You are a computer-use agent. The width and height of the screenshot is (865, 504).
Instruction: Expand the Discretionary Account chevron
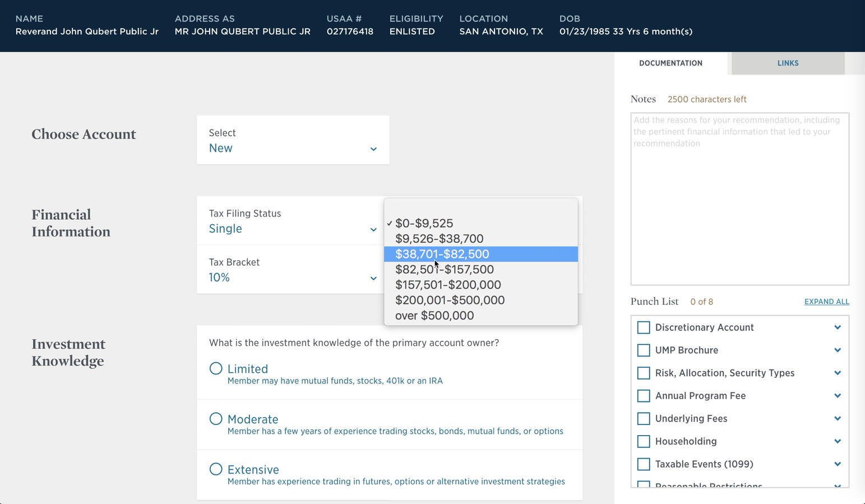coord(837,327)
